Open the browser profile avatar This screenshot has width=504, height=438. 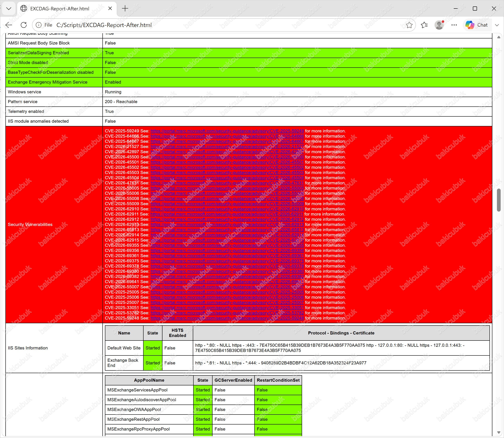point(439,25)
